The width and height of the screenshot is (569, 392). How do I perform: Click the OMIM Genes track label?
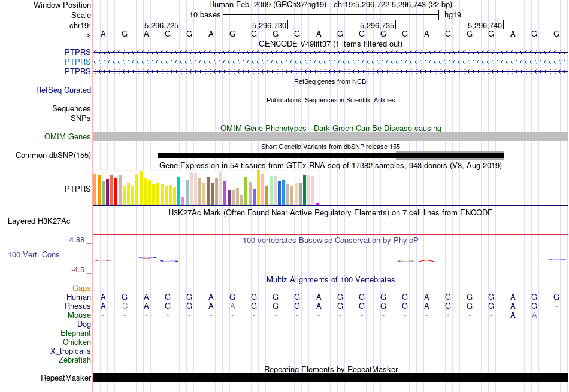coord(68,137)
